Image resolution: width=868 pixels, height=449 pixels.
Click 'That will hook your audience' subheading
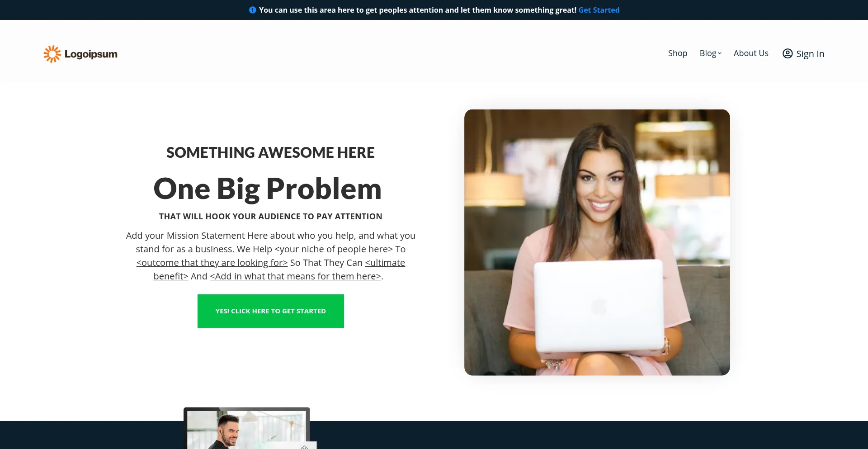coord(270,217)
